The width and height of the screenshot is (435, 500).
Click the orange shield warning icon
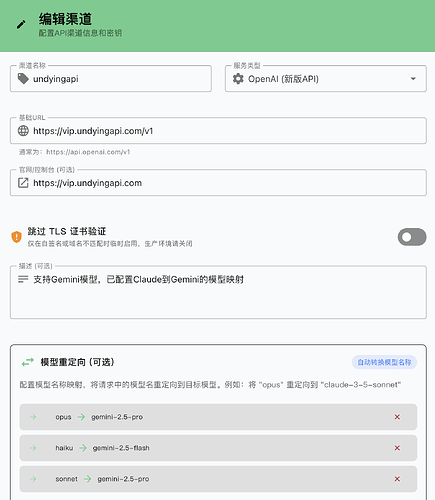tap(16, 237)
